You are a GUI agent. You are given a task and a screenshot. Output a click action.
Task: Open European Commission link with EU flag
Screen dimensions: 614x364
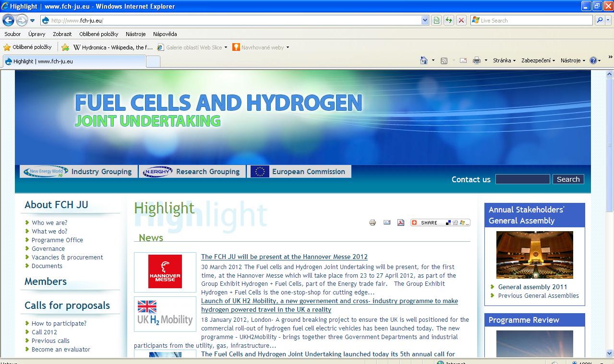point(299,172)
